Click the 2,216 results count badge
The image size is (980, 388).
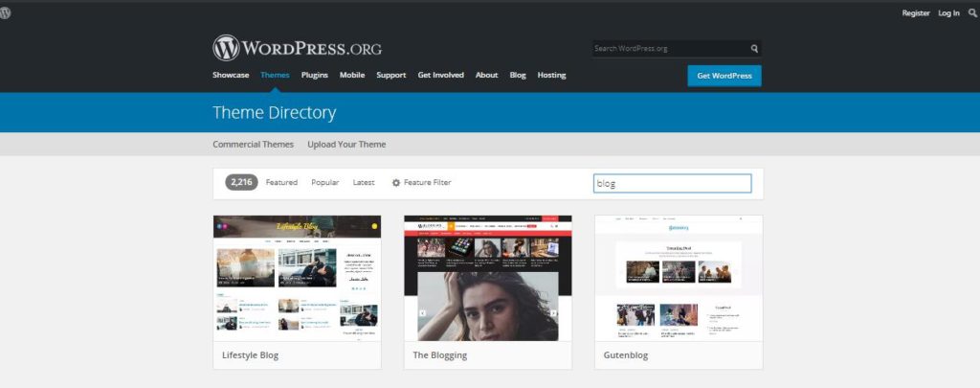pos(241,182)
